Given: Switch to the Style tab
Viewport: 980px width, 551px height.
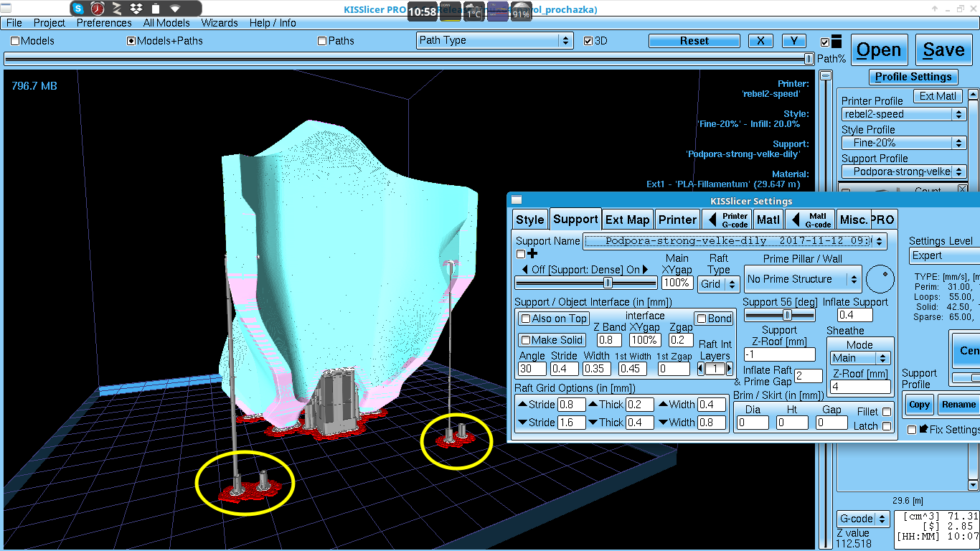Looking at the screenshot, I should point(530,220).
